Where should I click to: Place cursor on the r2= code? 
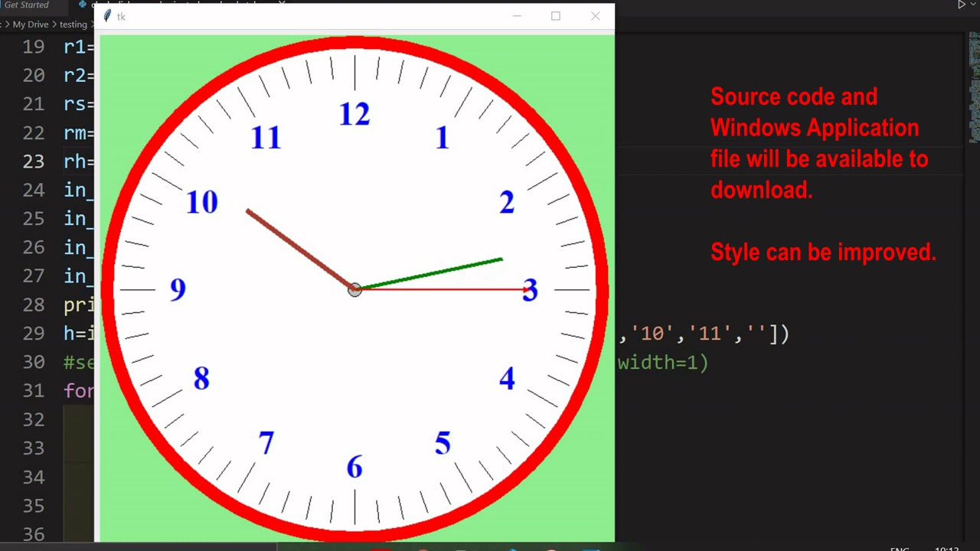[79, 76]
